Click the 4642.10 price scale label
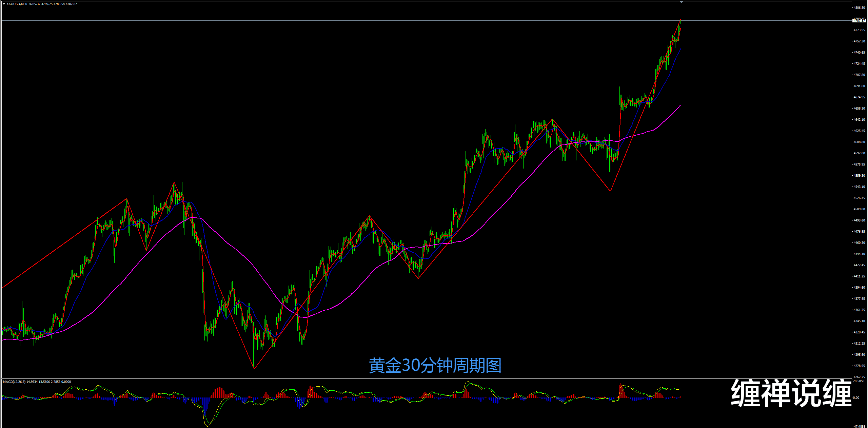 coord(859,120)
